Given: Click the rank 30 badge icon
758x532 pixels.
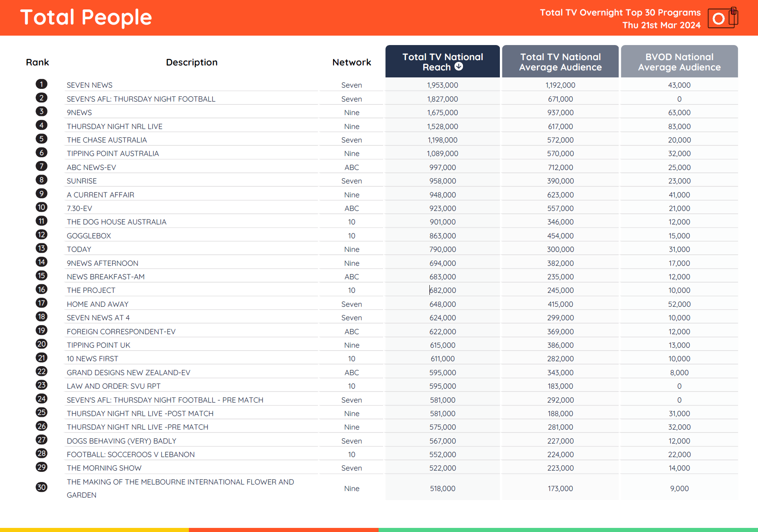Looking at the screenshot, I should [41, 487].
